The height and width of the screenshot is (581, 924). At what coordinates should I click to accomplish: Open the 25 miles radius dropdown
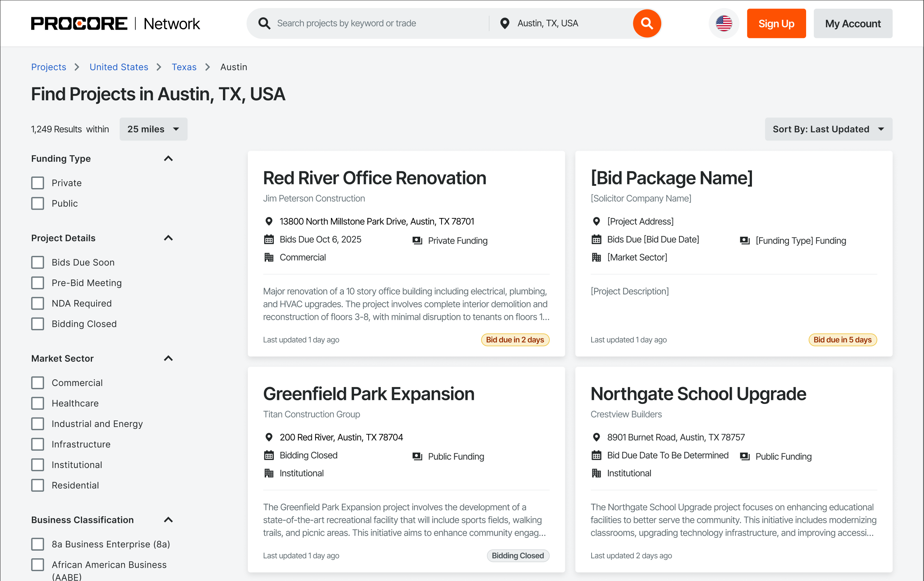[x=153, y=129]
